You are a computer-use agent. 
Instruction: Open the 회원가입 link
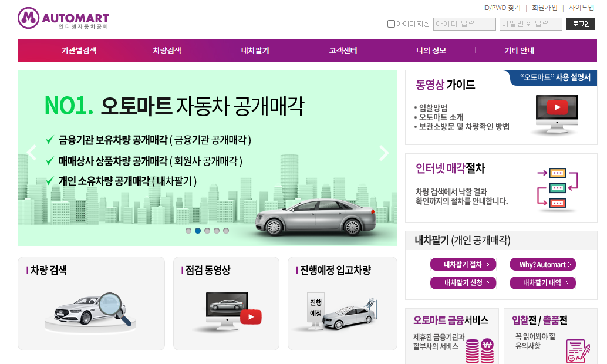coord(545,8)
